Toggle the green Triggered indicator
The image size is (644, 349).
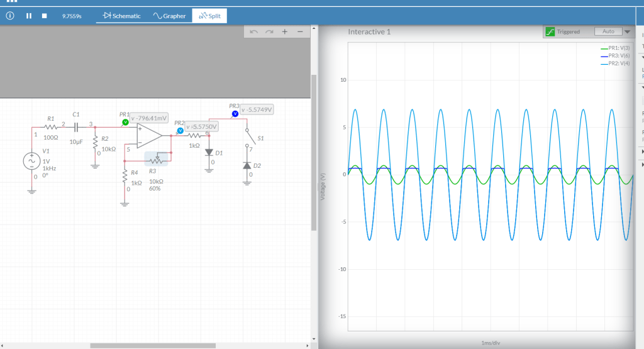[x=550, y=31]
